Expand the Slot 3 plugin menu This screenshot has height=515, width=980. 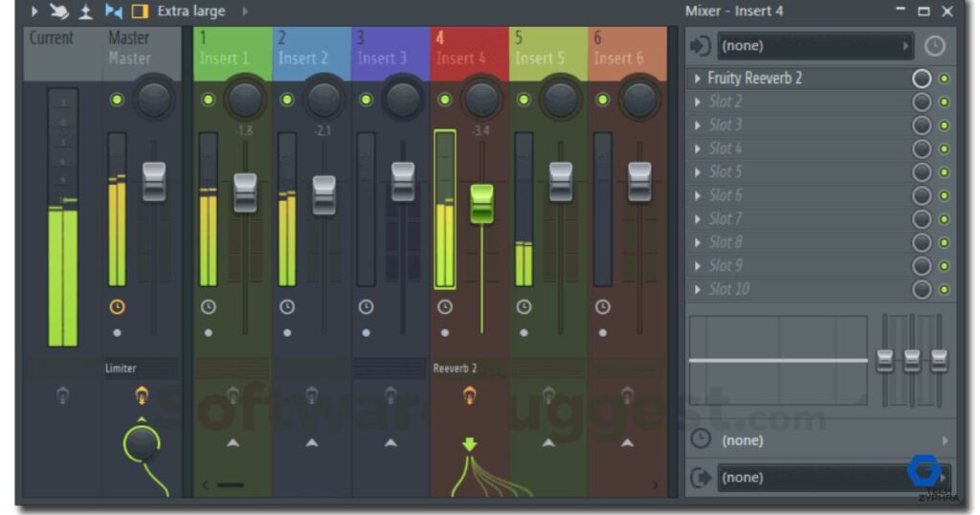point(698,125)
